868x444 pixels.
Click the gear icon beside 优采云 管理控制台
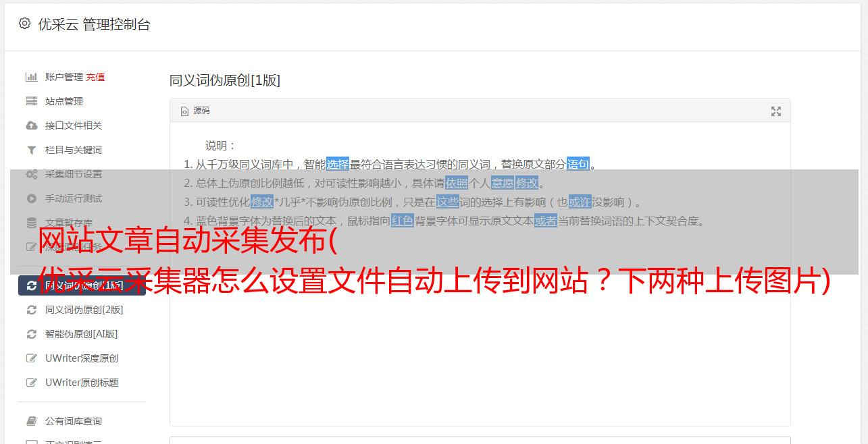click(25, 24)
